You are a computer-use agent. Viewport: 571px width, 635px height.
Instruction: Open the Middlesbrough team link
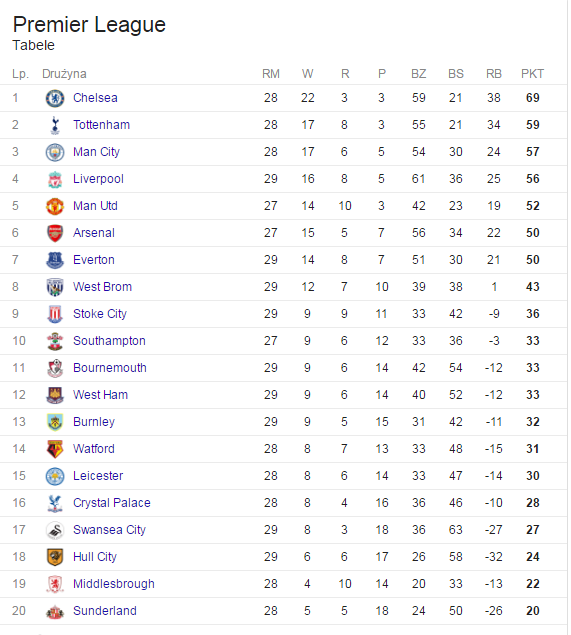(114, 584)
